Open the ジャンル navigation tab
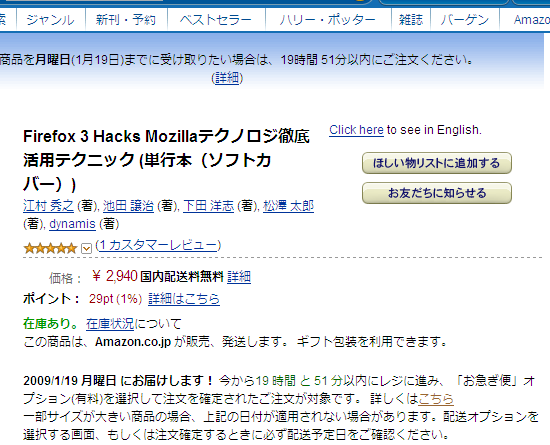Viewport: 550px width, 445px height. [51, 20]
